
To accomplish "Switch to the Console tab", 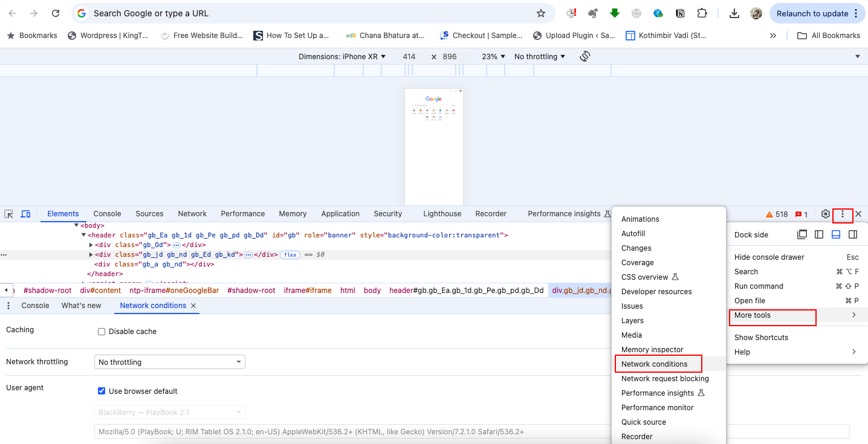I will point(107,214).
